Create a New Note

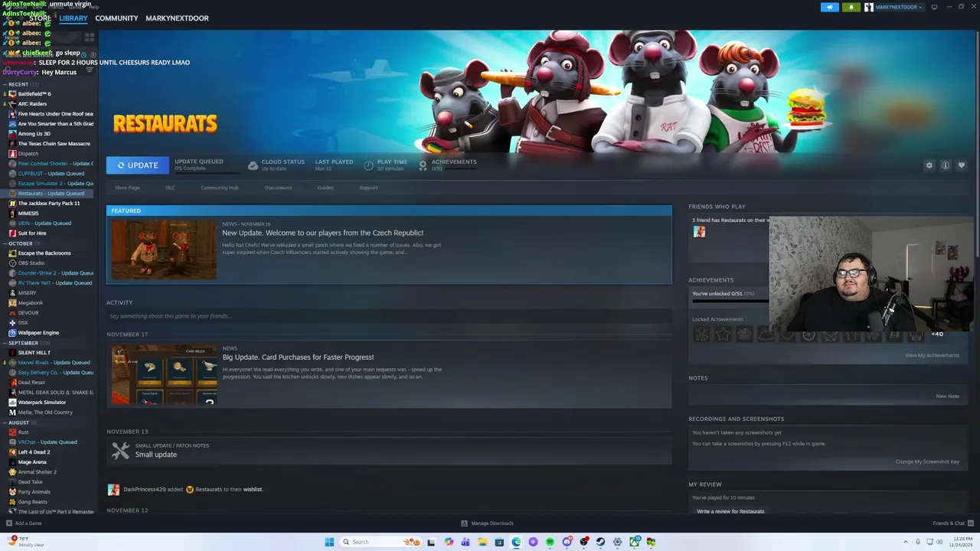coord(947,396)
